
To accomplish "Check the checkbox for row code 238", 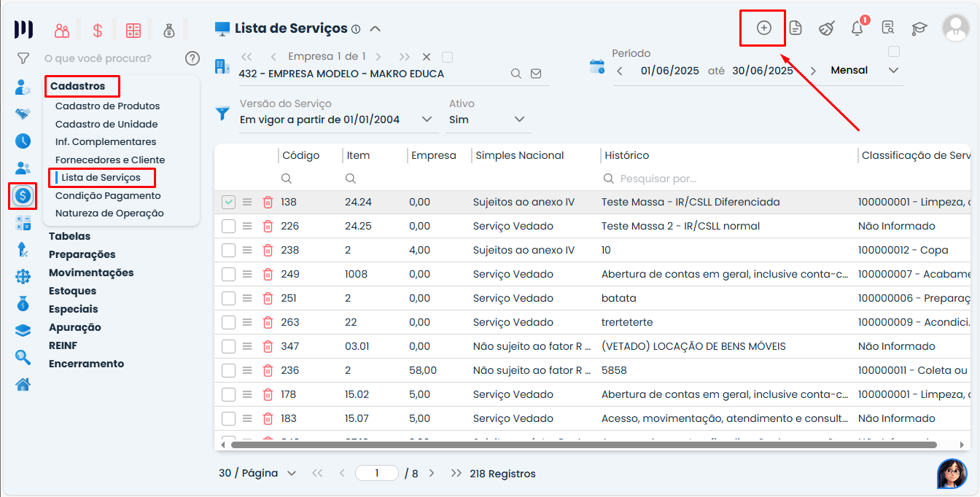I will 229,250.
